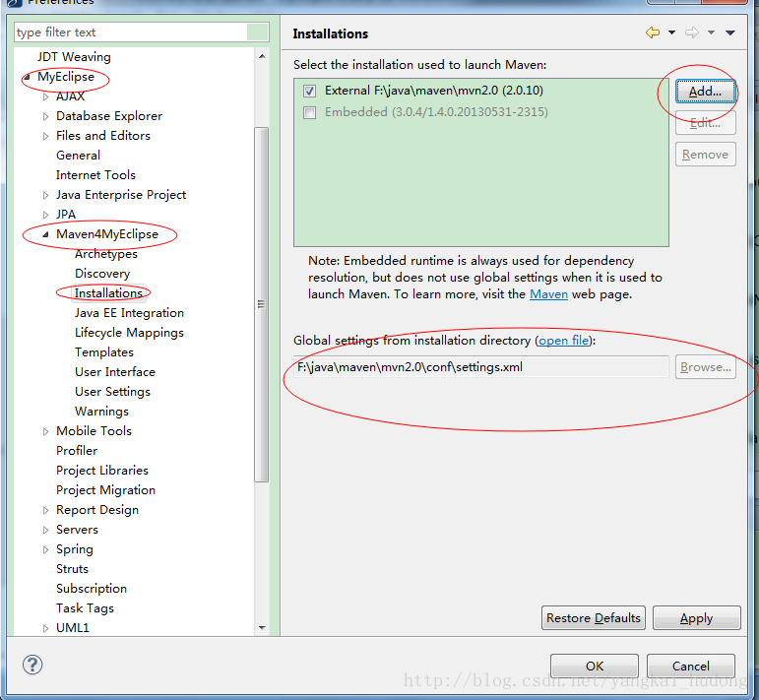Click the Edit... installation button
This screenshot has width=759, height=700.
(705, 123)
